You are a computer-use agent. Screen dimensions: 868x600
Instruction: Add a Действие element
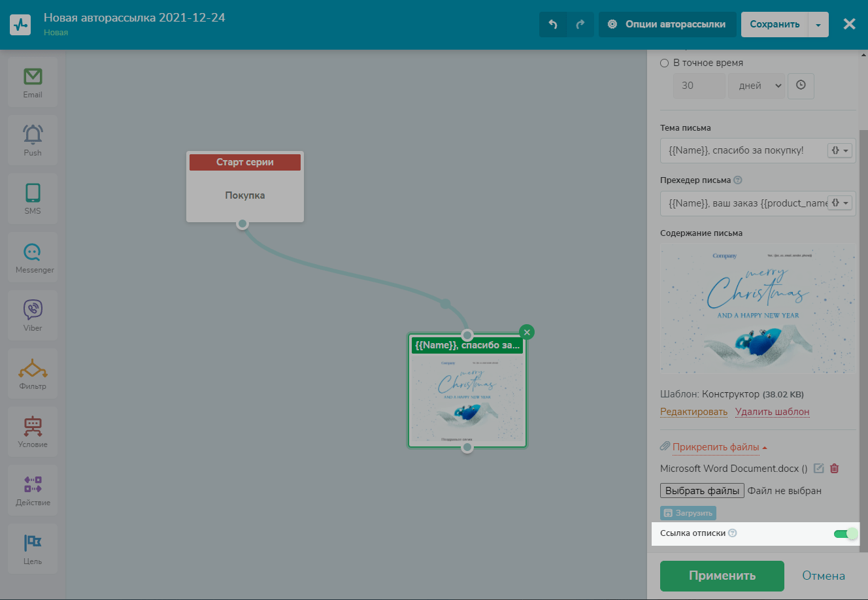coord(33,490)
